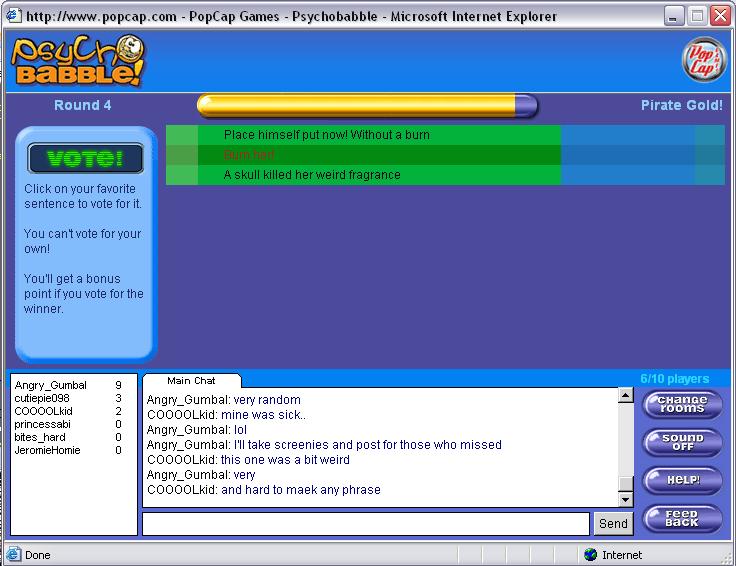
Task: Click the "Pirate Gold!" theme label
Action: point(682,105)
